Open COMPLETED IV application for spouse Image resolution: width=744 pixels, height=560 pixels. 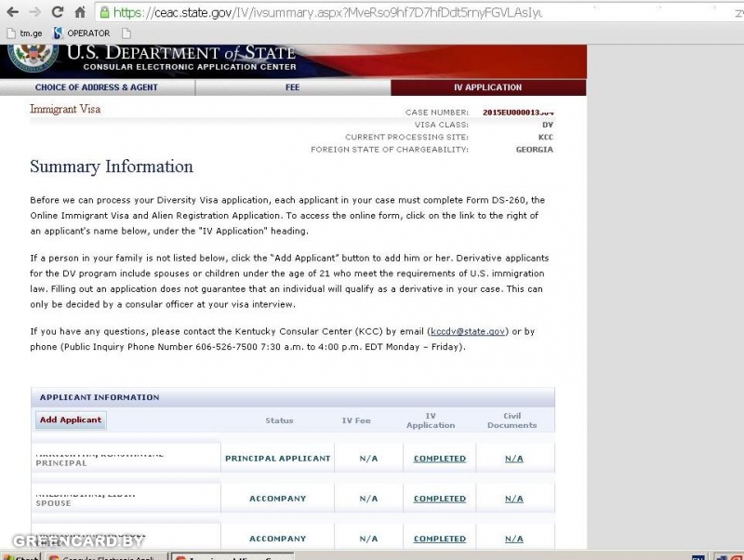click(x=439, y=499)
